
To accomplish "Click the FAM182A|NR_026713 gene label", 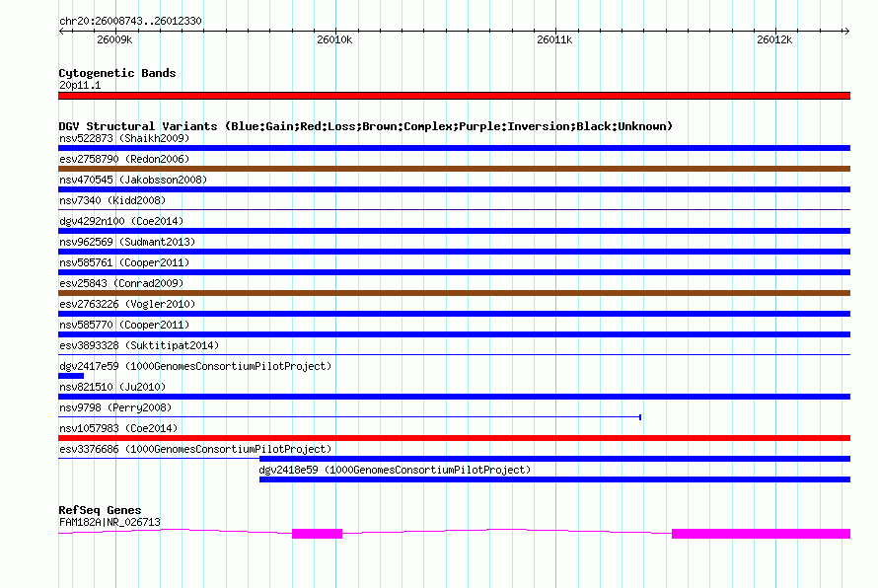I will 110,522.
